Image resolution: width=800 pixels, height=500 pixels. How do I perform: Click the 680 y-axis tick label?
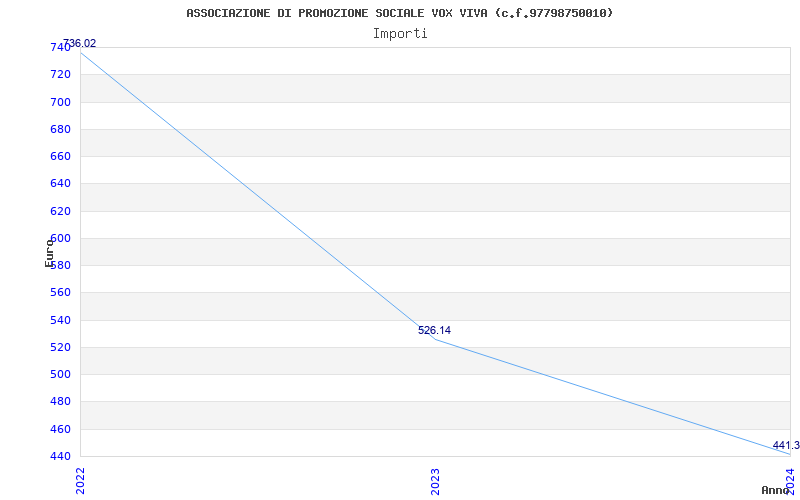point(60,129)
